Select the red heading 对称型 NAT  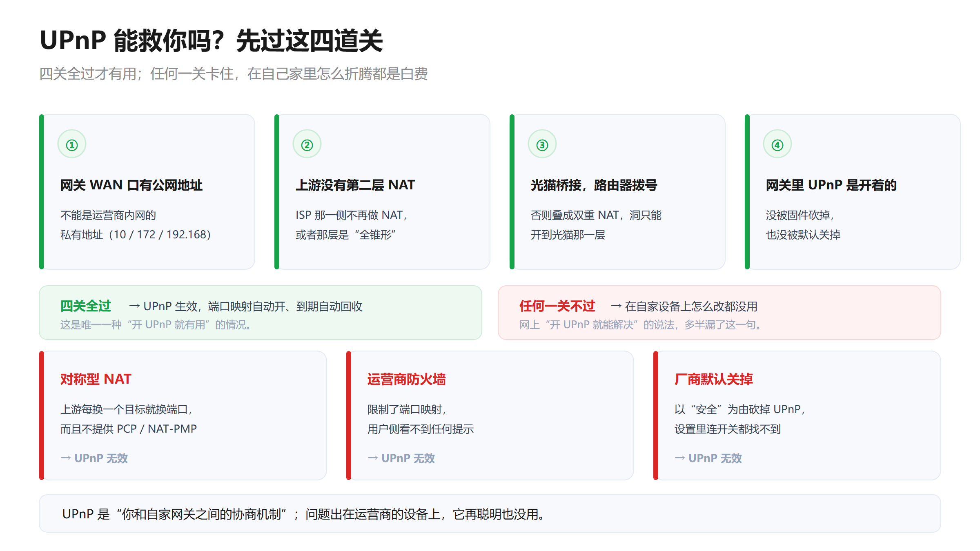click(96, 379)
